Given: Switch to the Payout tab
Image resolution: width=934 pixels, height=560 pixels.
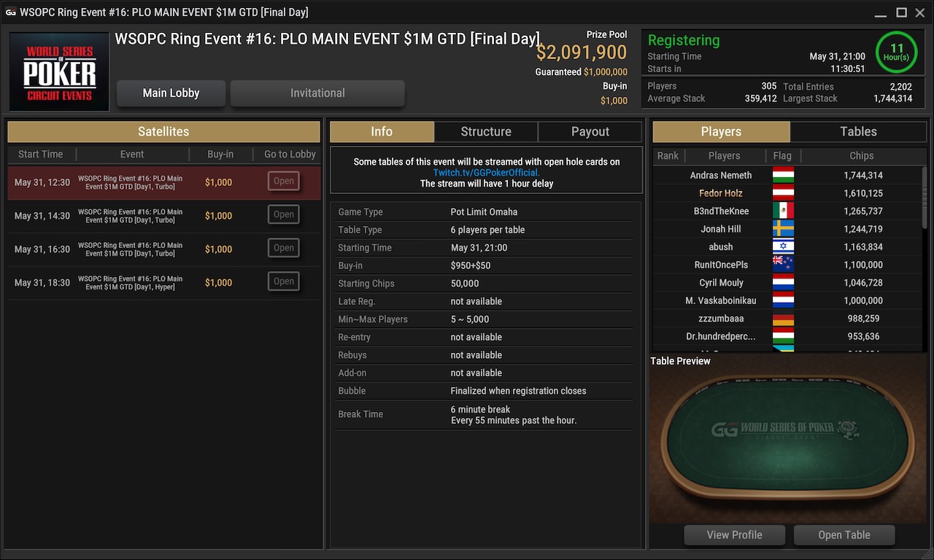Looking at the screenshot, I should (x=590, y=132).
